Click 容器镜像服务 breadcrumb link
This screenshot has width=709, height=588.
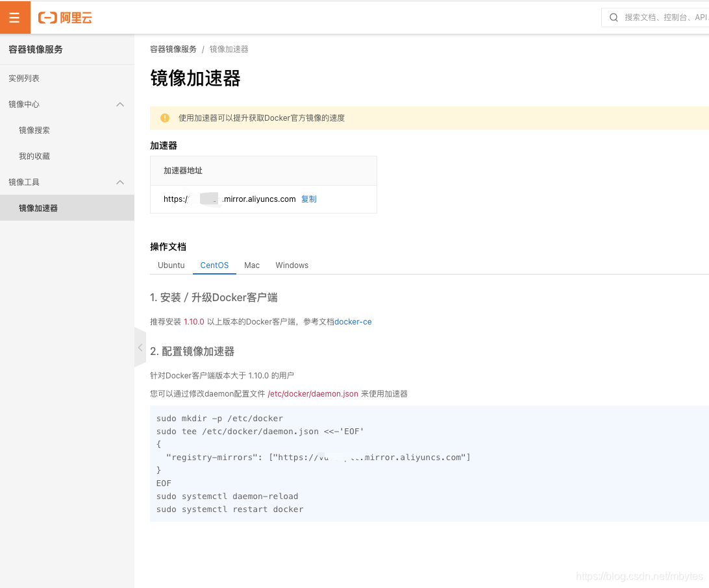173,49
